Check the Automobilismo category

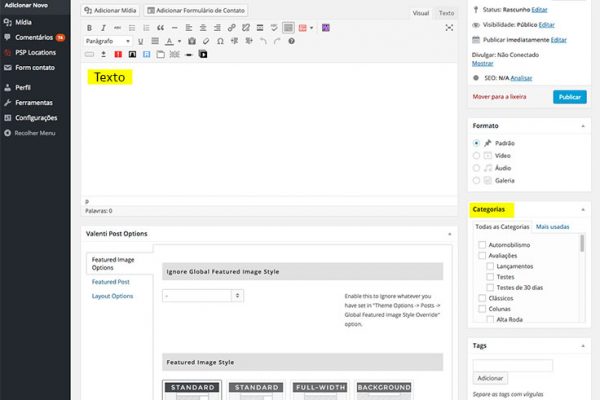pyautogui.click(x=482, y=243)
